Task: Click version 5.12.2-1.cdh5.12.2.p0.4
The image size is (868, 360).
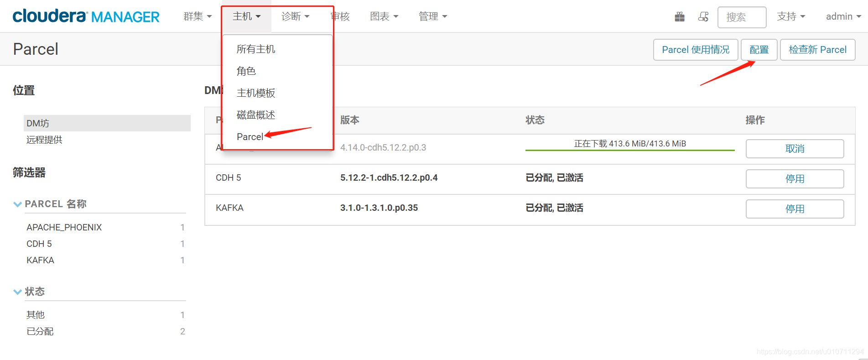Action: tap(389, 177)
